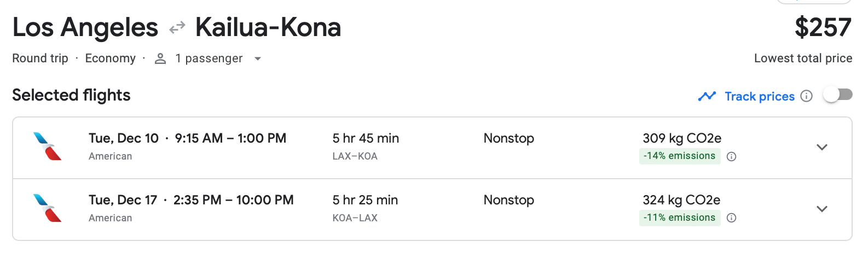This screenshot has height=259, width=868.
Task: Click the Track prices link
Action: pos(759,97)
